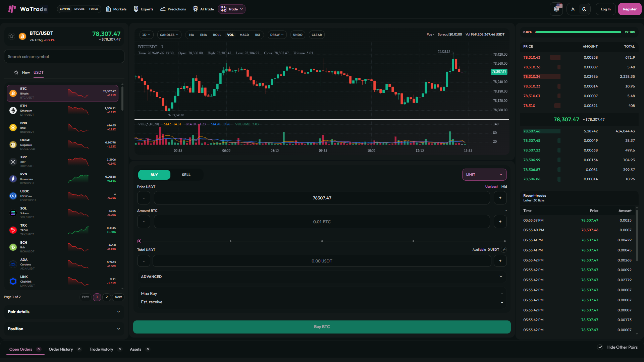The width and height of the screenshot is (644, 362).
Task: Open the Experts page icon
Action: 136,9
